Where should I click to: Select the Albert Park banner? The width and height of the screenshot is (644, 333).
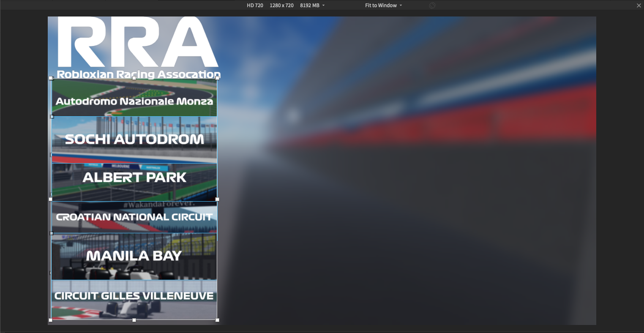click(134, 182)
